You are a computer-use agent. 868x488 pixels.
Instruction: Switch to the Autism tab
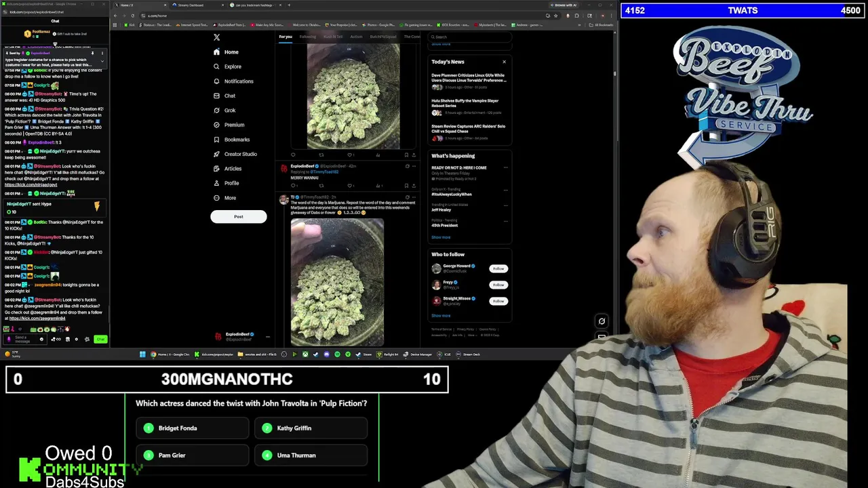pos(356,37)
